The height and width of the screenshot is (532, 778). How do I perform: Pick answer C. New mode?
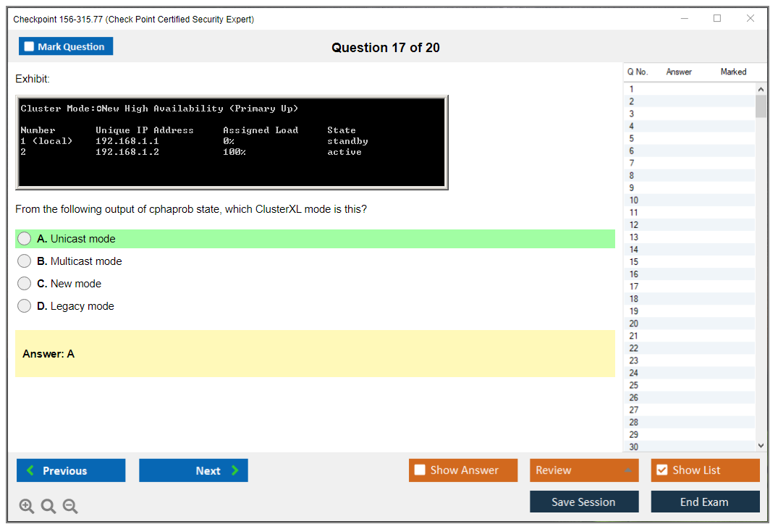point(25,284)
